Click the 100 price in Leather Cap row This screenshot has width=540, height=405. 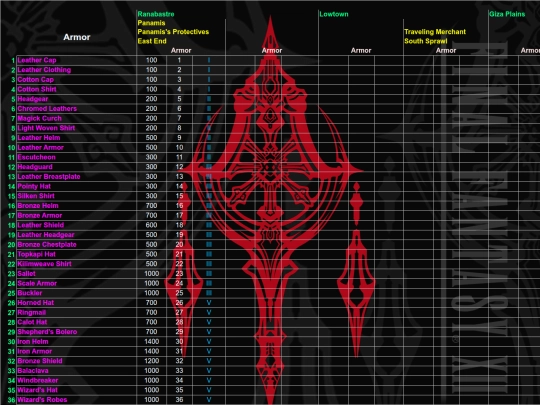coord(152,60)
